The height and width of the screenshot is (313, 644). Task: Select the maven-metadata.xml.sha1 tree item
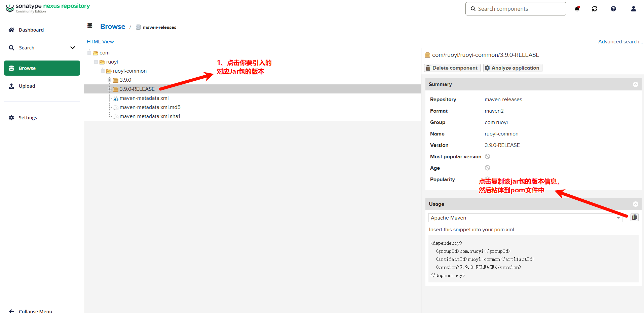click(150, 116)
